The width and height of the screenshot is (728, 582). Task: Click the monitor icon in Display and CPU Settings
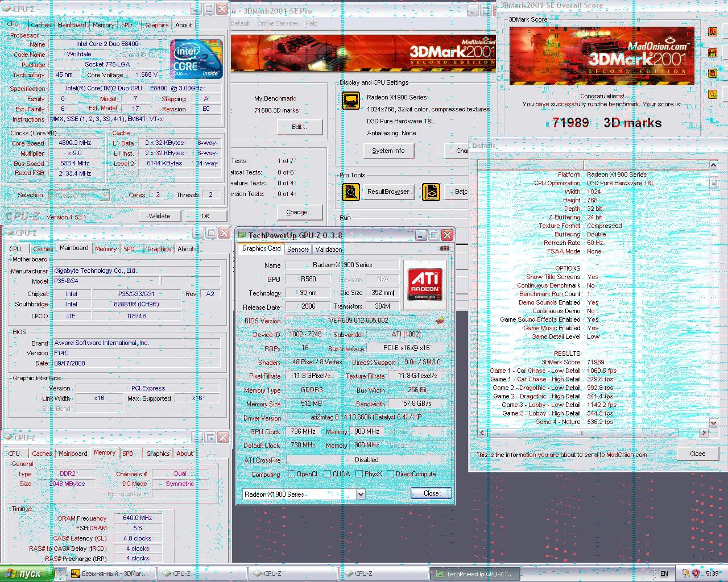point(351,101)
